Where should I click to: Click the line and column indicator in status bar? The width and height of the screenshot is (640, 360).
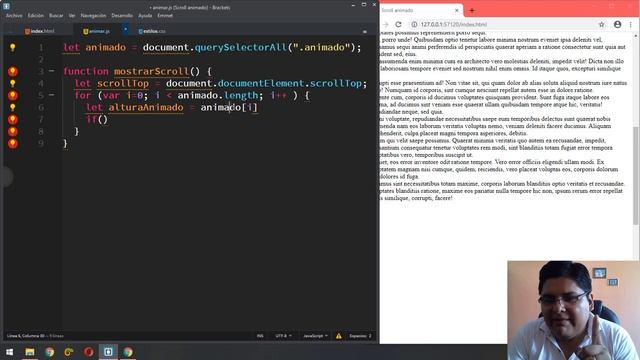(35, 336)
